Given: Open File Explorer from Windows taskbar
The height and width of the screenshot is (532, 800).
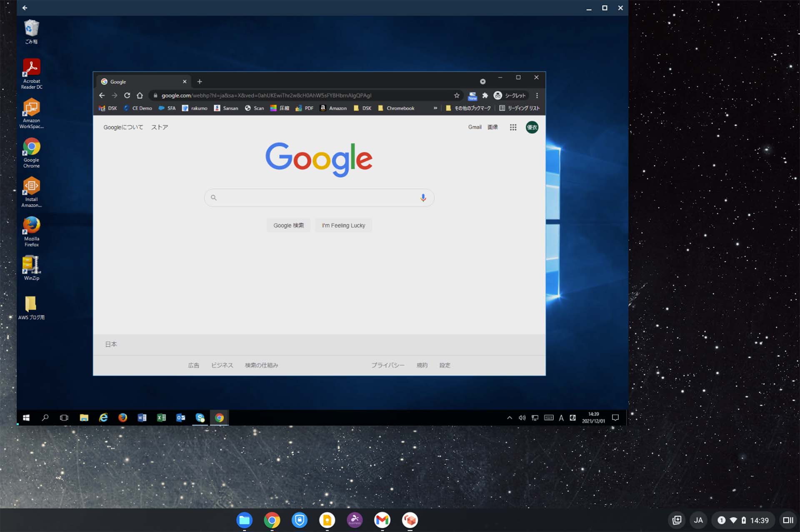Looking at the screenshot, I should click(x=84, y=418).
